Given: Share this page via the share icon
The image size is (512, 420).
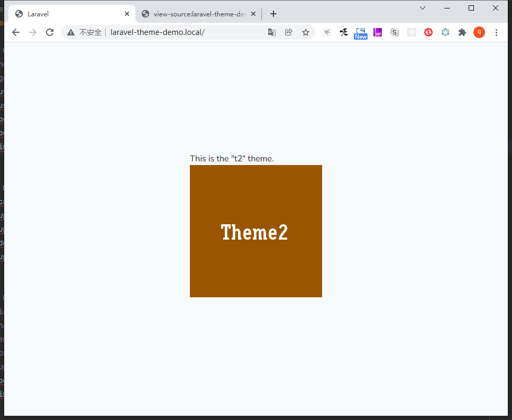Looking at the screenshot, I should tap(289, 32).
